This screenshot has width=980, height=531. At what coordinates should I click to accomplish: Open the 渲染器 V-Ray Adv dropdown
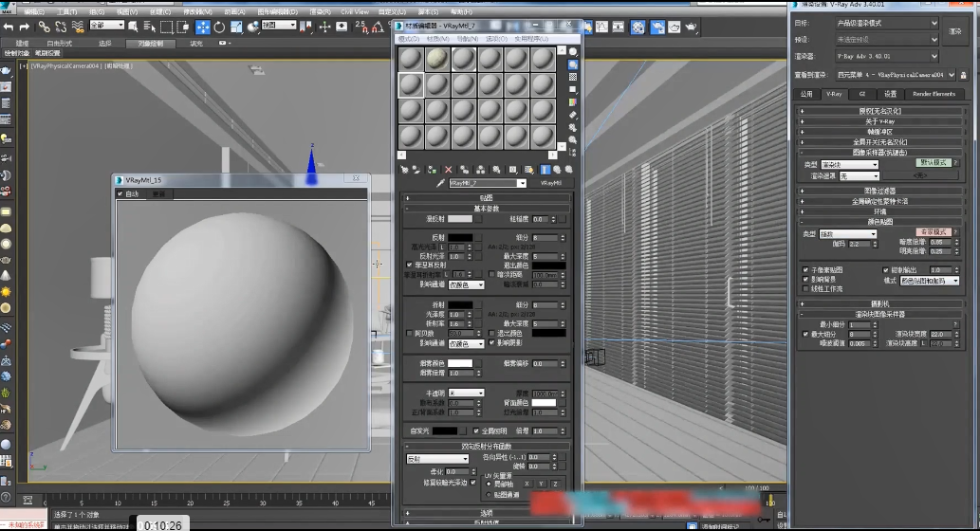point(886,56)
